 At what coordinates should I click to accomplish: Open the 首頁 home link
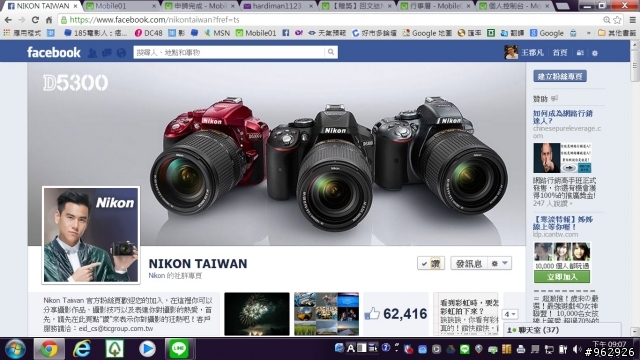[x=560, y=53]
